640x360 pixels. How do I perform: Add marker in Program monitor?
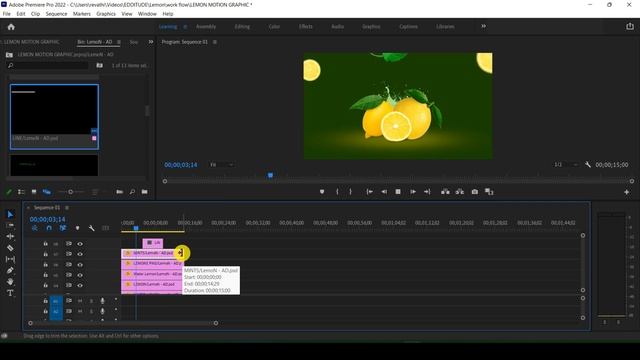(x=322, y=192)
